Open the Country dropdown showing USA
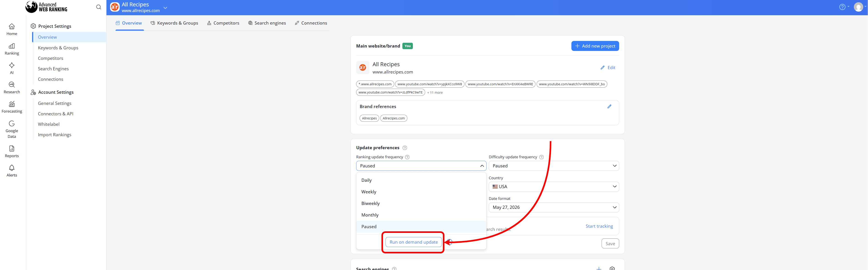 554,186
